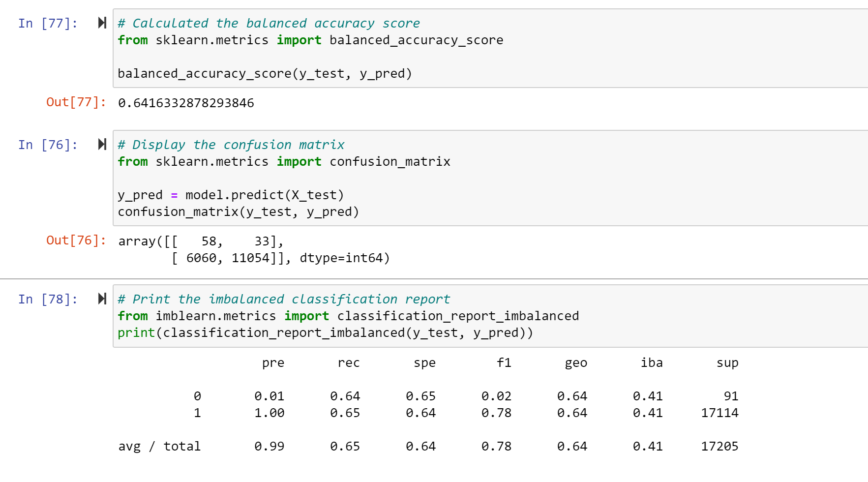Select the In [77] prompt label

[x=48, y=23]
